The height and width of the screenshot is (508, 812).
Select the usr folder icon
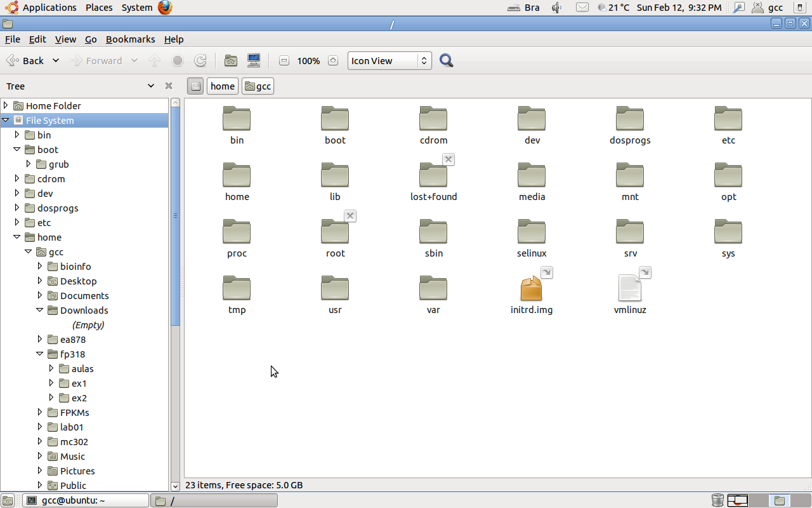335,288
